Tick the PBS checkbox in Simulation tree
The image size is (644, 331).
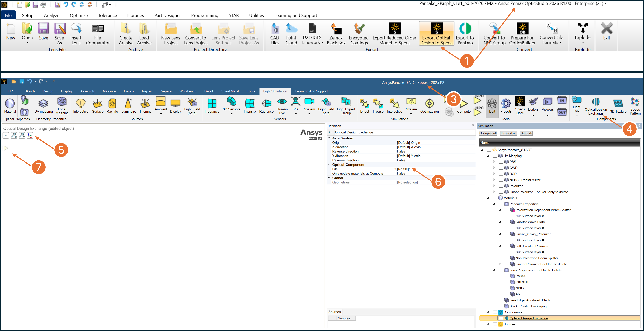point(501,162)
